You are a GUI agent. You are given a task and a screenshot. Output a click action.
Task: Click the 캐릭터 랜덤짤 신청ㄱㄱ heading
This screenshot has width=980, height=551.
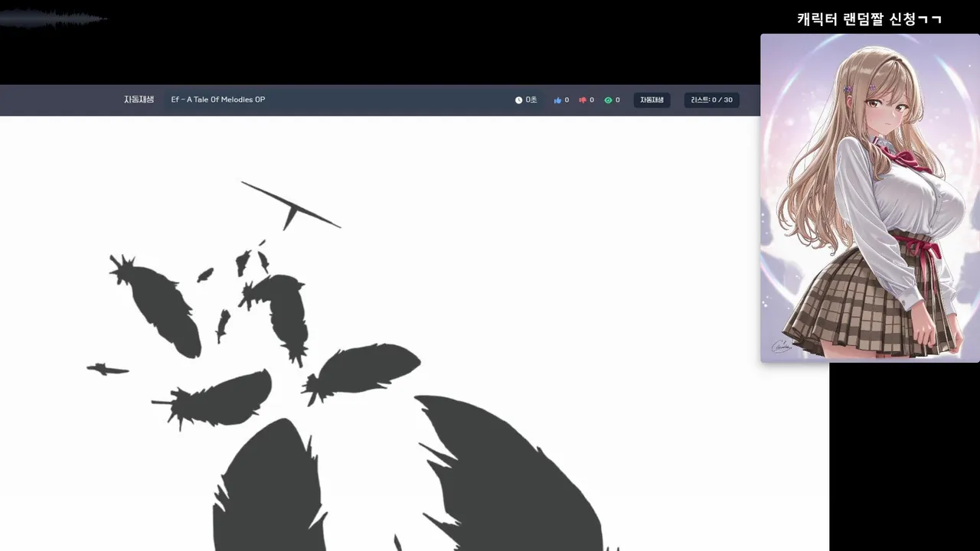coord(869,19)
